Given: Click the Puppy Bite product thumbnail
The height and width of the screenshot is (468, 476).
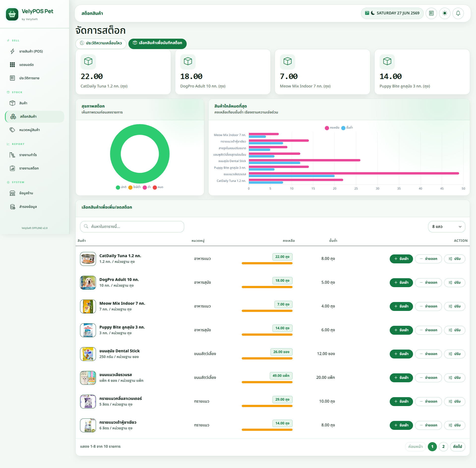Looking at the screenshot, I should point(88,330).
